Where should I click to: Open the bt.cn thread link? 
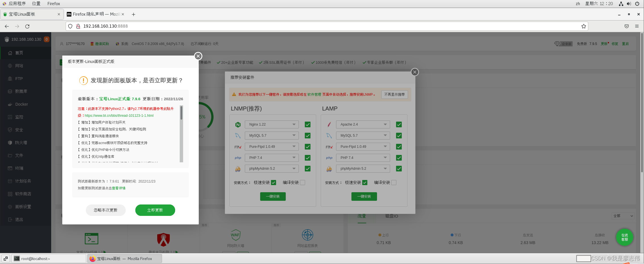(119, 116)
